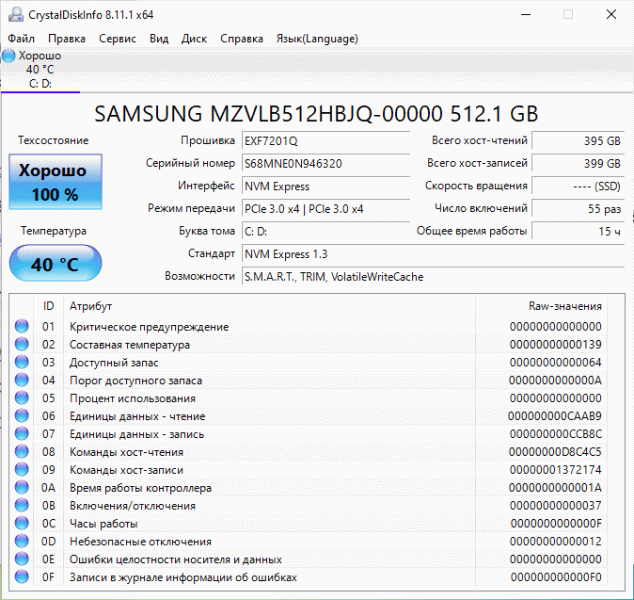Image resolution: width=634 pixels, height=600 pixels.
Task: Click status orb for attribute 08 Команды хост-чтения
Action: [x=21, y=452]
